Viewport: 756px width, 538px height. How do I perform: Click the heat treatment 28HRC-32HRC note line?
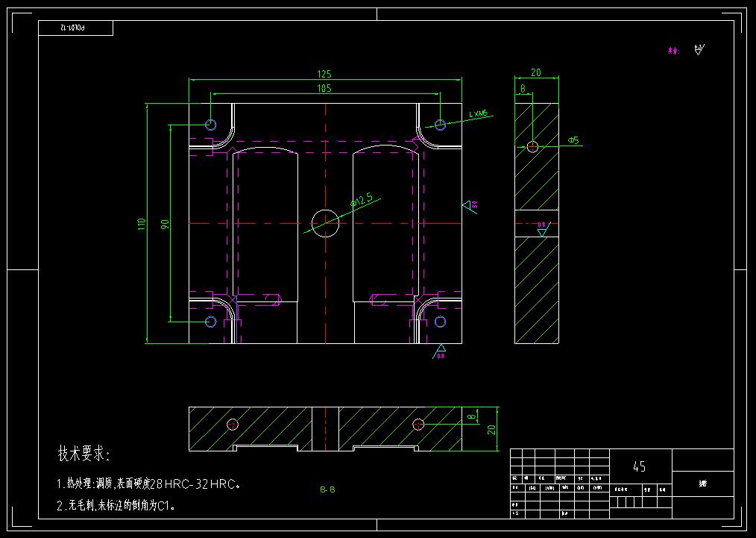pos(148,484)
